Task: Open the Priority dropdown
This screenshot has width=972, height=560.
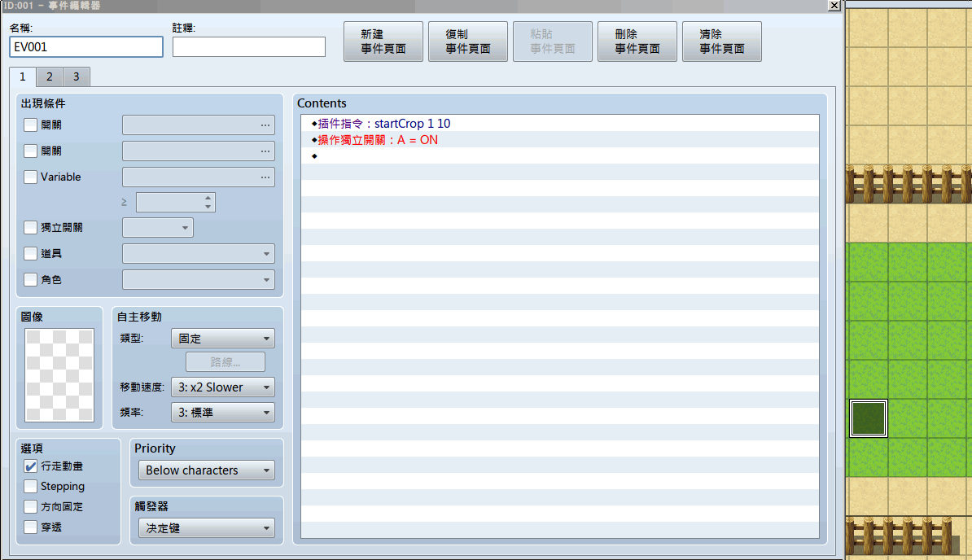Action: coord(207,470)
